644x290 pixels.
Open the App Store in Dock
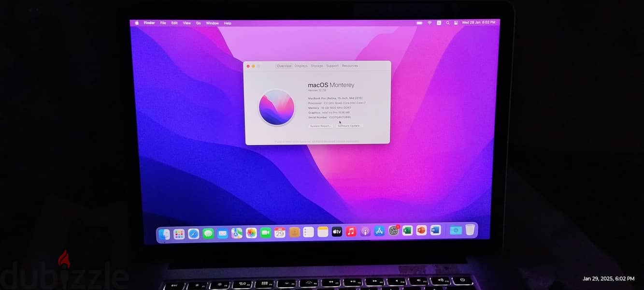[379, 231]
